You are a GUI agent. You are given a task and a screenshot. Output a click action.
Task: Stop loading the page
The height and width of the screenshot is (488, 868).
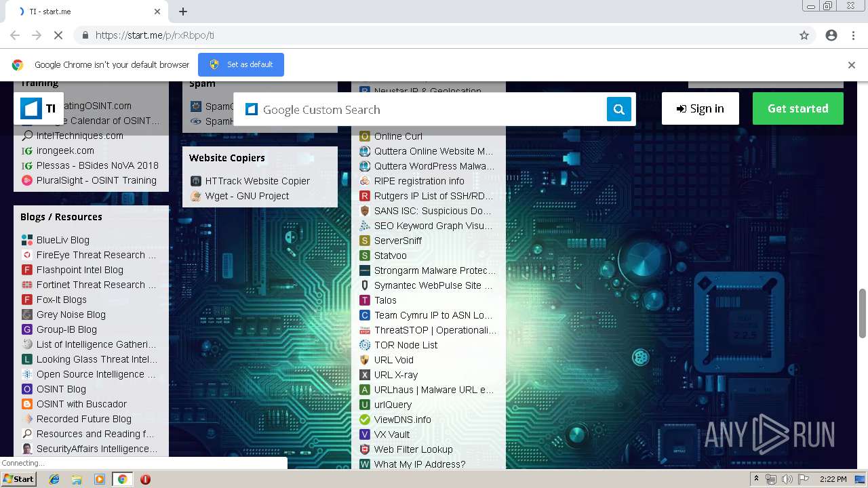click(x=58, y=35)
